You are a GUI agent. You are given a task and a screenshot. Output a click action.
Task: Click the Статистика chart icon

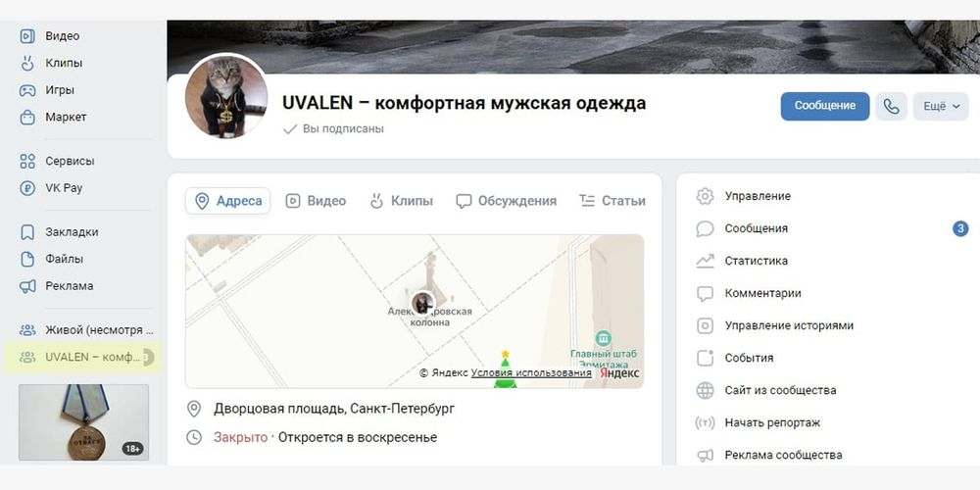pyautogui.click(x=705, y=262)
